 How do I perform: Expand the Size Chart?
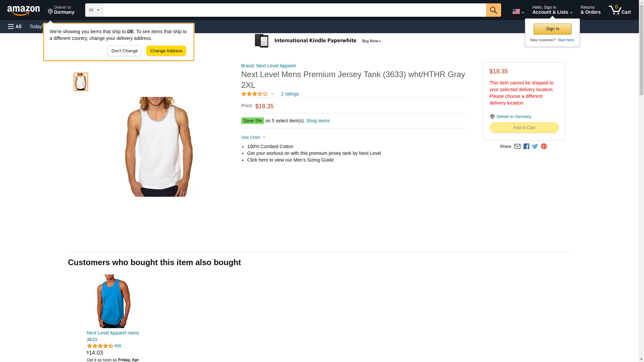[253, 137]
